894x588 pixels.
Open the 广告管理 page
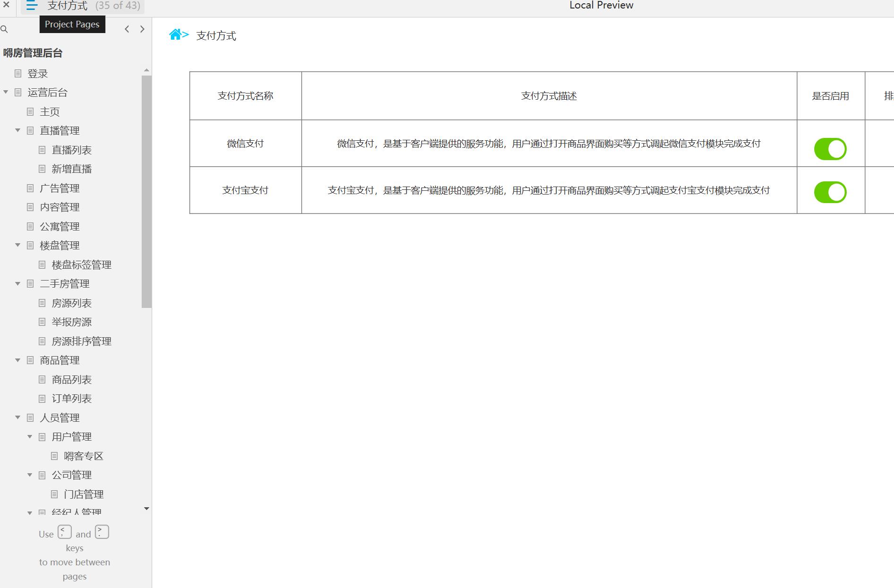tap(60, 188)
